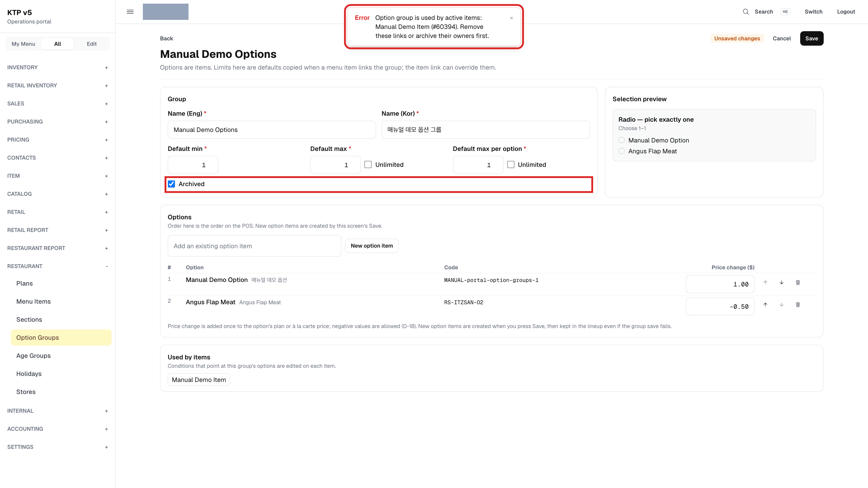This screenshot has height=488, width=868.
Task: Switch to the All tab
Action: pos(58,44)
